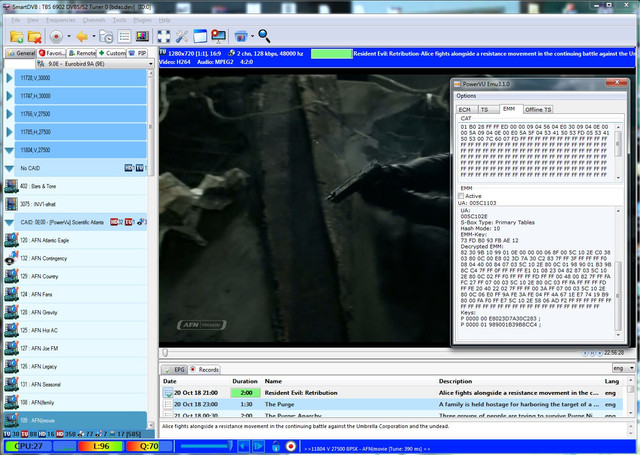Open the record button dropdown arrow
Viewport: 640px width, 455px height.
(69, 36)
